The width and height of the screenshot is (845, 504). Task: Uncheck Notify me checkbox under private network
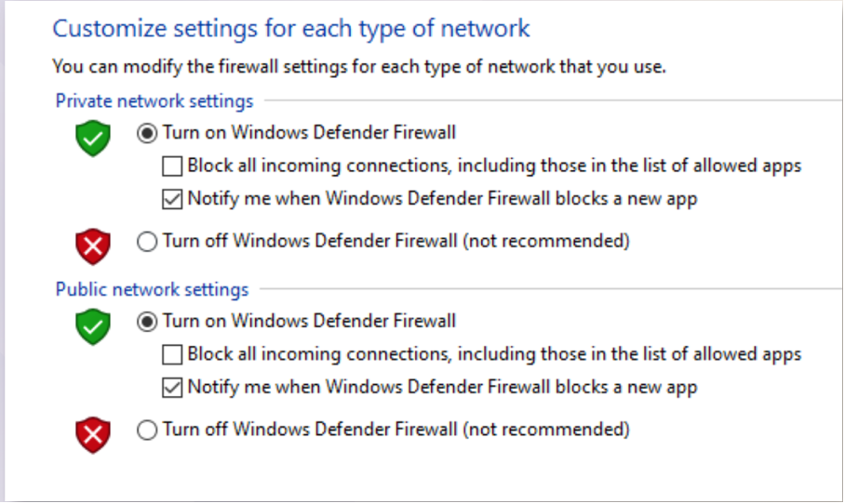coord(172,199)
